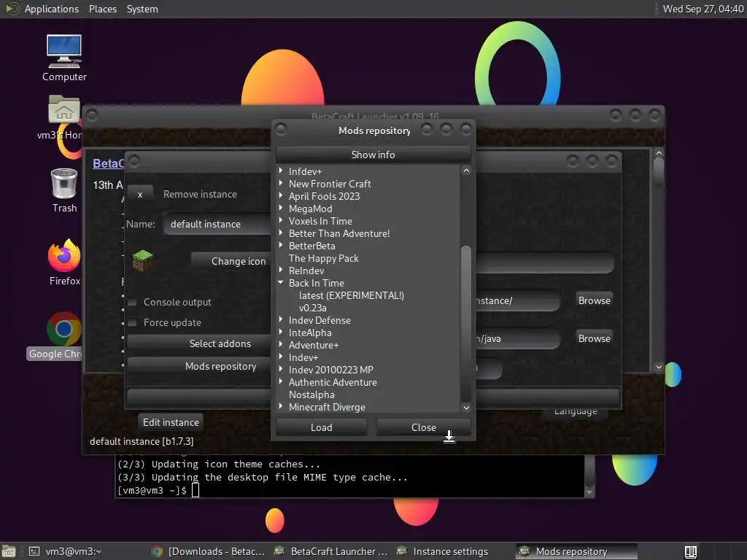The image size is (747, 560).
Task: Open the System menu
Action: [142, 9]
